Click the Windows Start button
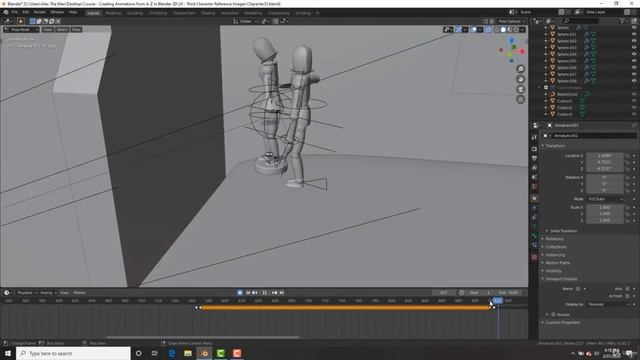 (8, 353)
